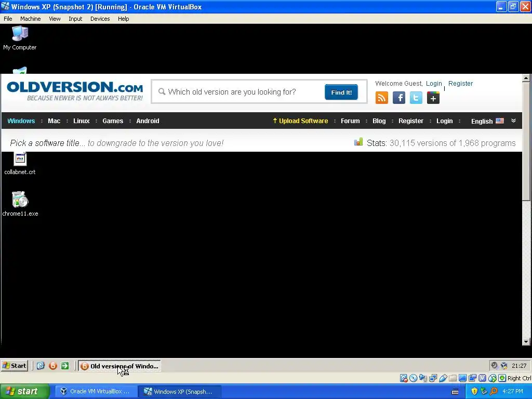
Task: Open the VirtualBox Machine menu
Action: coord(31,19)
